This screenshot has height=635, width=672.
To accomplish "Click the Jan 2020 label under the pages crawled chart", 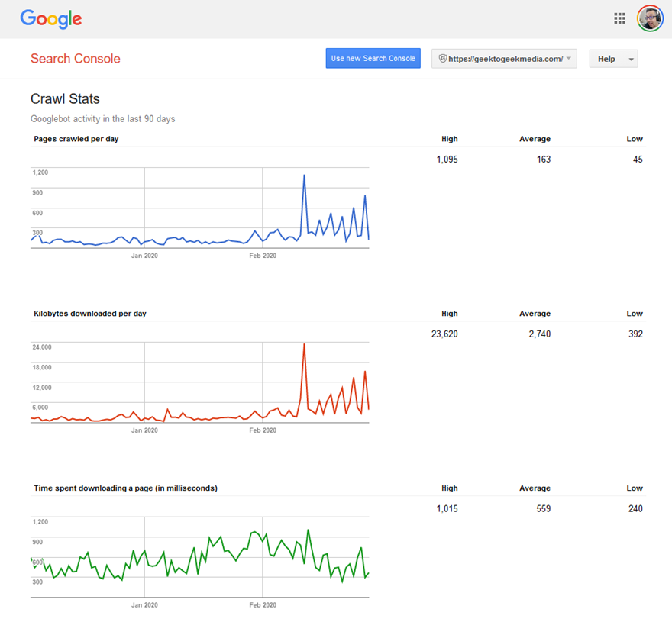I will click(x=144, y=256).
